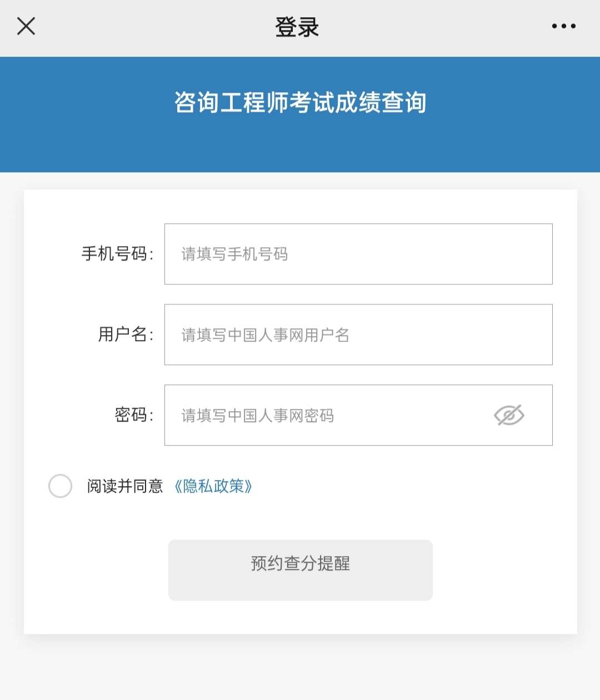Open the three-dot more options menu
The height and width of the screenshot is (700, 600).
[563, 26]
